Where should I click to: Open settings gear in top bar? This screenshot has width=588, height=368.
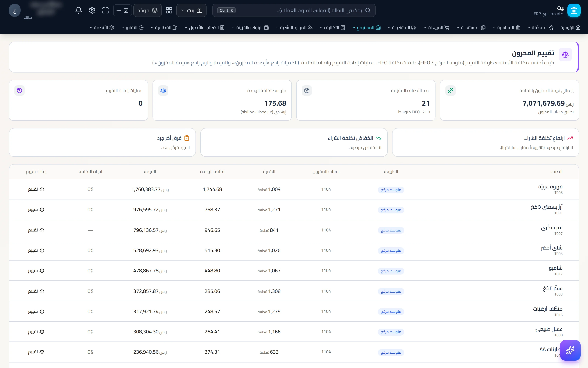[x=92, y=10]
